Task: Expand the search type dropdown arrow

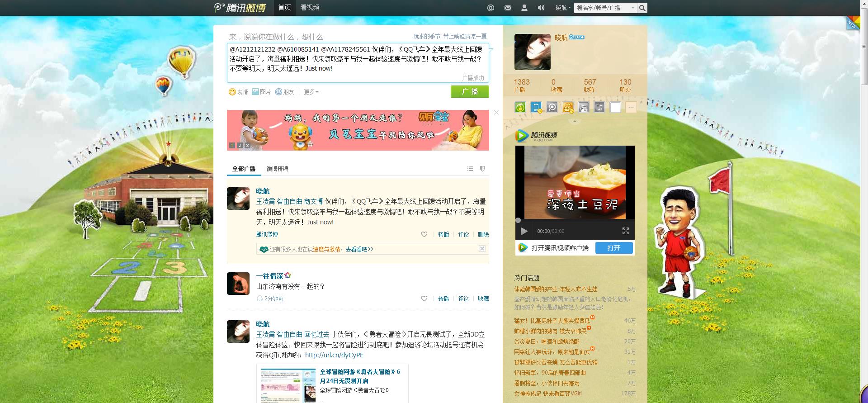Action: (633, 8)
